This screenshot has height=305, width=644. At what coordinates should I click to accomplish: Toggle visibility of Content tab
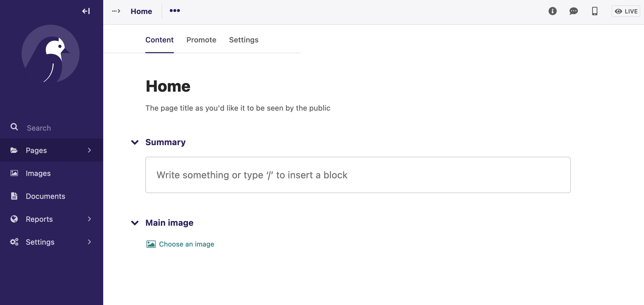click(x=159, y=40)
